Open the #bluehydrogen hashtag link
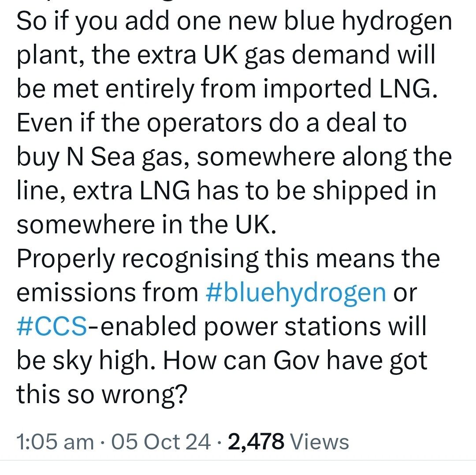This screenshot has width=476, height=475. point(296,294)
